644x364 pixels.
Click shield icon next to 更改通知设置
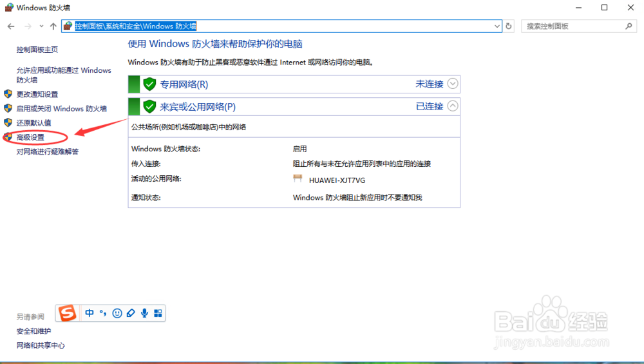(8, 93)
